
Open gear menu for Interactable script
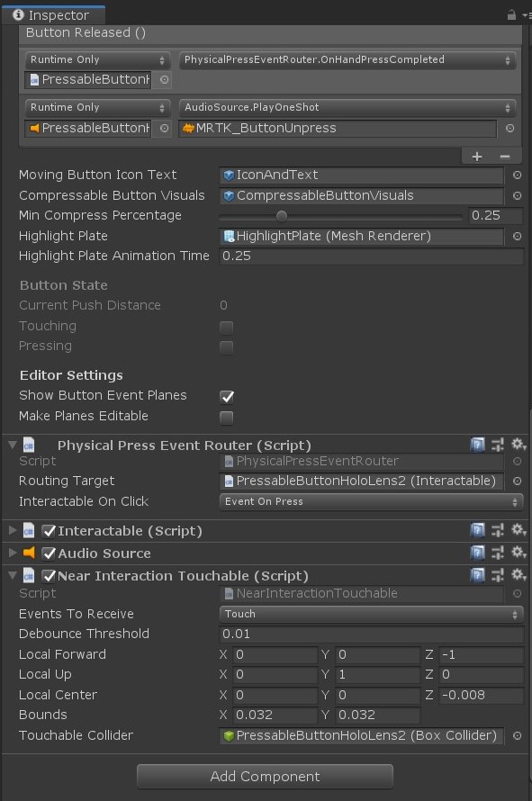pos(518,531)
